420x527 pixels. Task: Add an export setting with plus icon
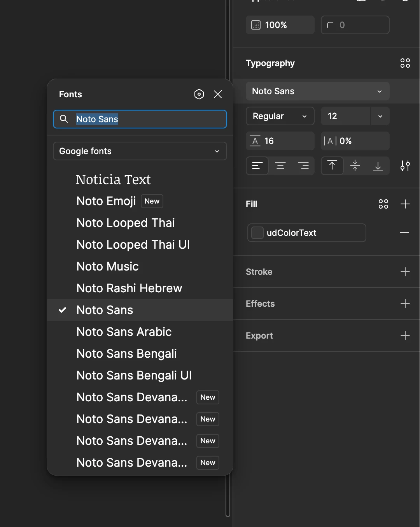405,336
